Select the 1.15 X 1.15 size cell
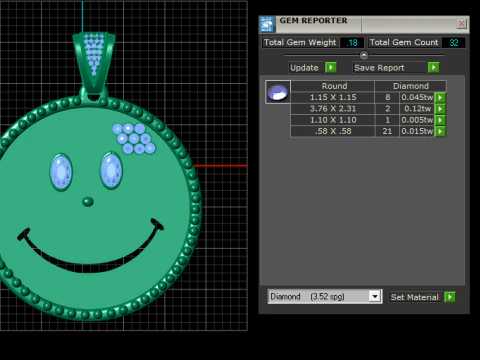The width and height of the screenshot is (480, 360). click(x=333, y=97)
